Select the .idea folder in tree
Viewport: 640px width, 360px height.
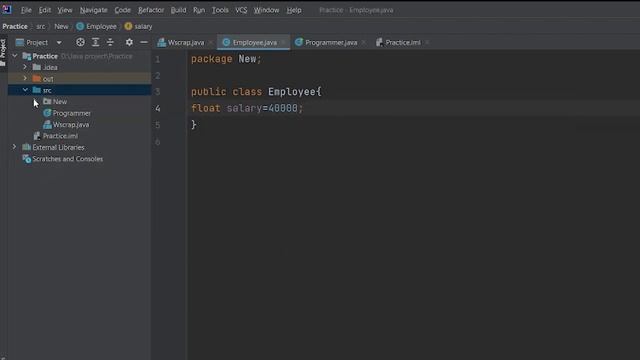79,67
